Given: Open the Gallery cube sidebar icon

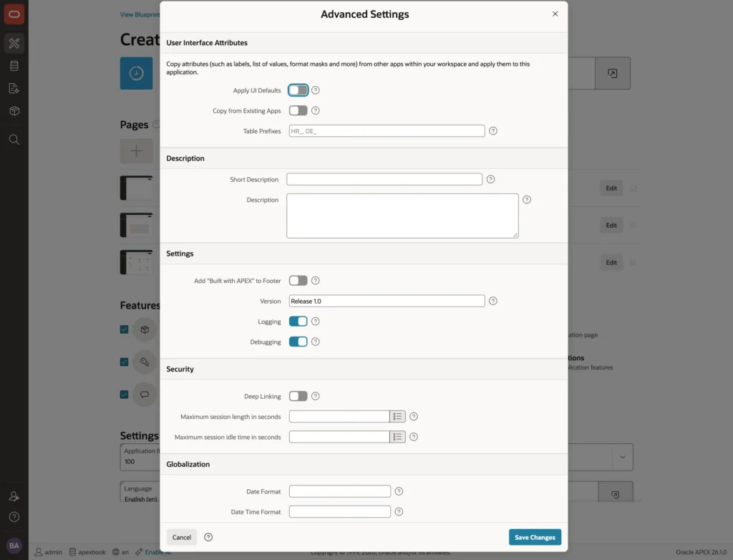Looking at the screenshot, I should tap(14, 111).
